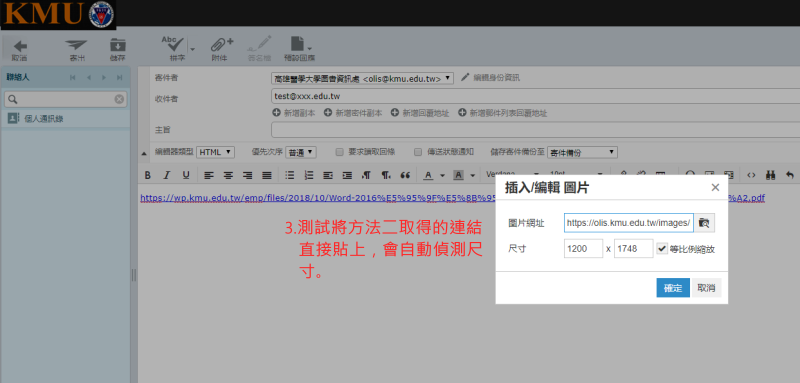
Task: Open the text color picker arrow
Action: [442, 175]
